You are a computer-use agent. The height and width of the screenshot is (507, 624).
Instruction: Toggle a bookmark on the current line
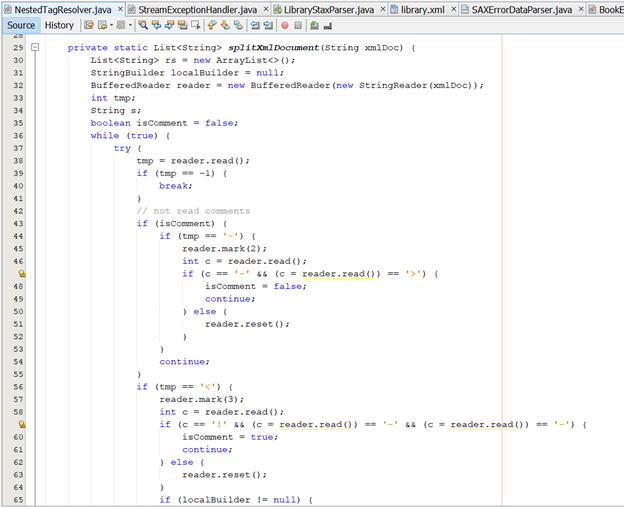[x=238, y=25]
